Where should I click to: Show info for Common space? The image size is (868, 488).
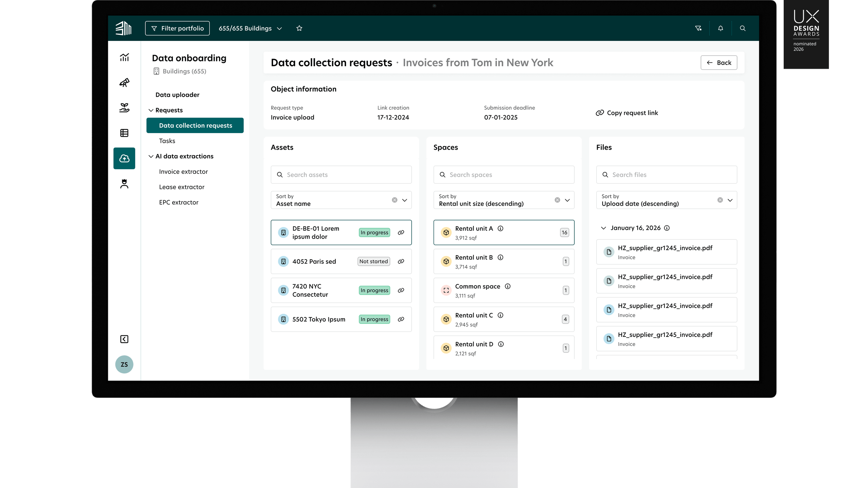pyautogui.click(x=508, y=286)
